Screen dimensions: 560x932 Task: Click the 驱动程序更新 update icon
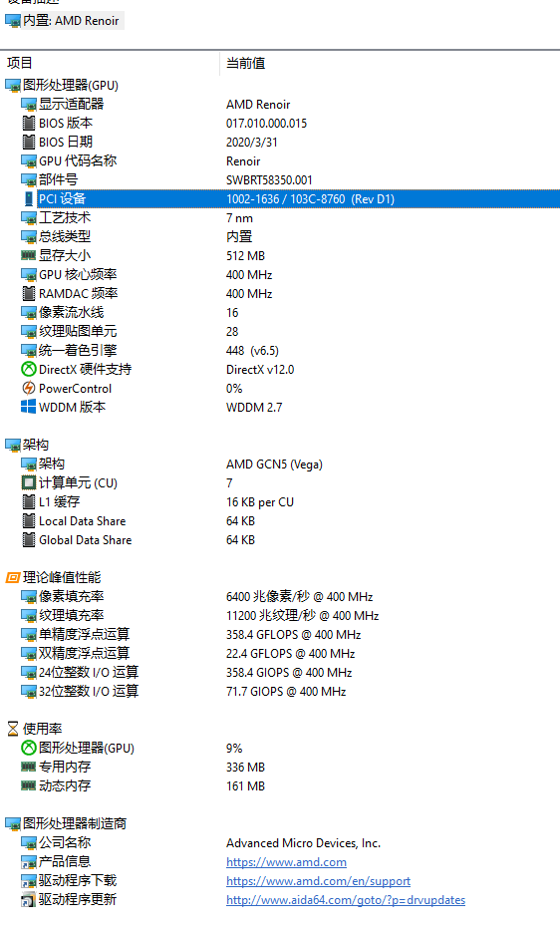(29, 900)
